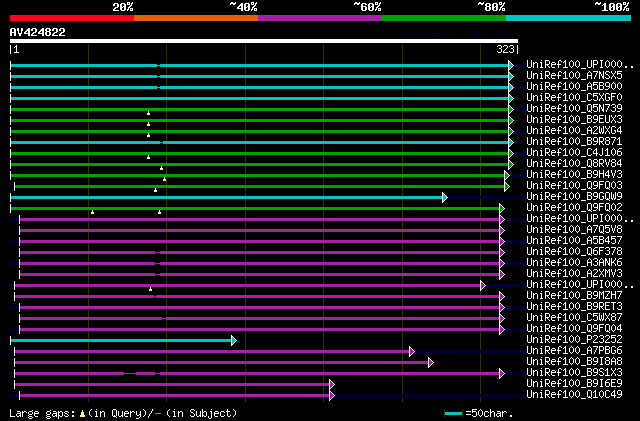The width and height of the screenshot is (640, 421).
Task: Click the purple arrowhead ending the Q10C49 alignment
Action: point(332,395)
